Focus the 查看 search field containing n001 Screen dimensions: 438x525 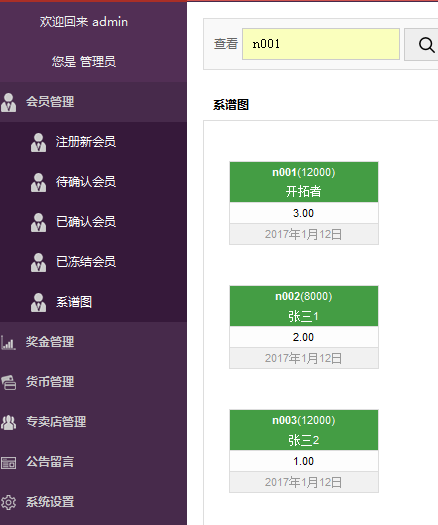[321, 44]
